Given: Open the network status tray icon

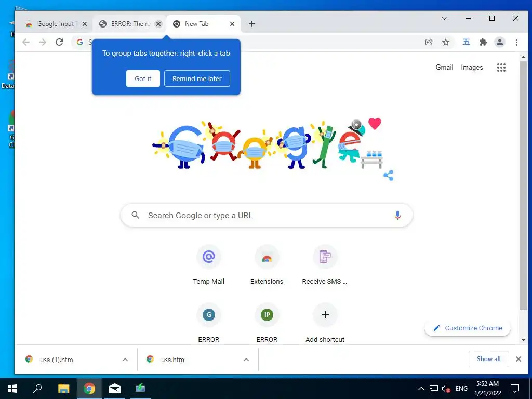Looking at the screenshot, I should click(x=434, y=389).
